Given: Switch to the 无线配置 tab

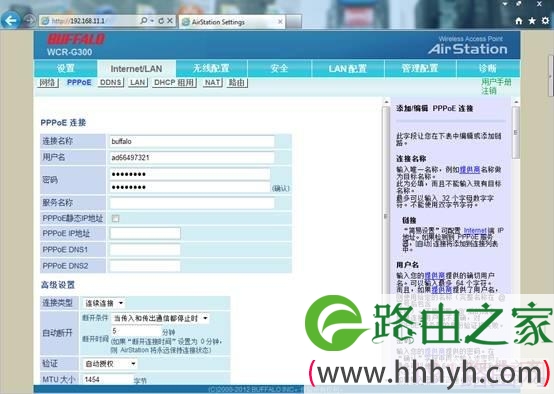Looking at the screenshot, I should tap(211, 68).
